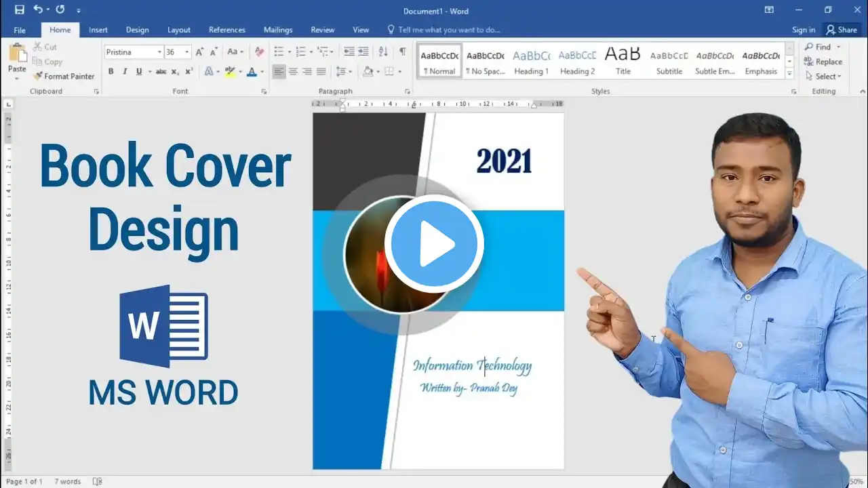Click the Bullets list icon

pos(279,52)
